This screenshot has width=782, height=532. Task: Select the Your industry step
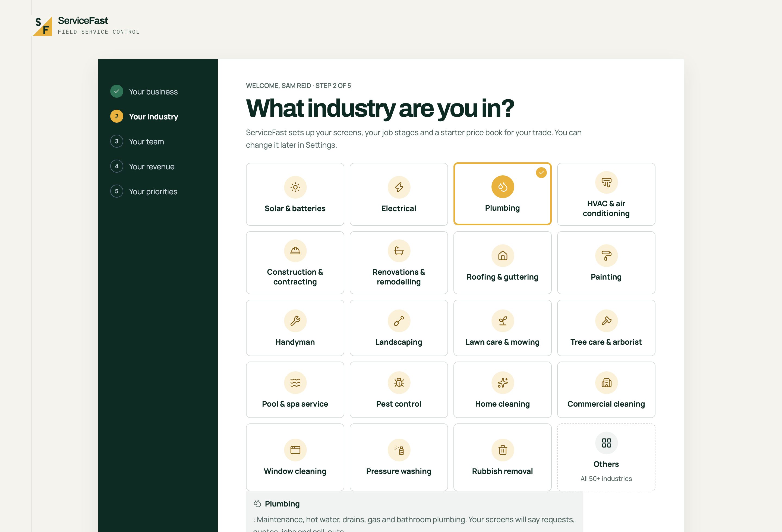(x=144, y=116)
